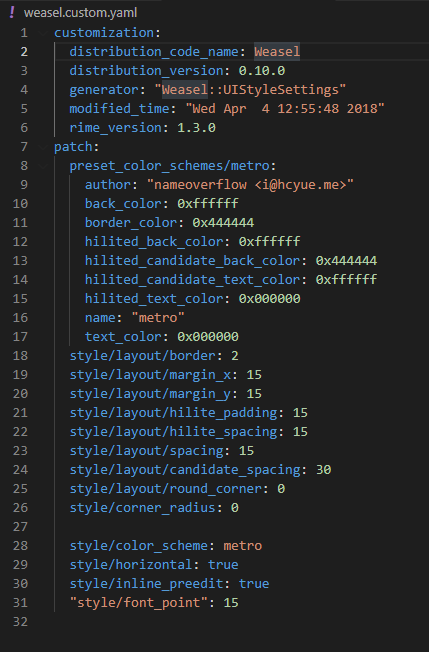This screenshot has height=652, width=429.
Task: Click the value 30 of candidate_spacing
Action: [323, 469]
